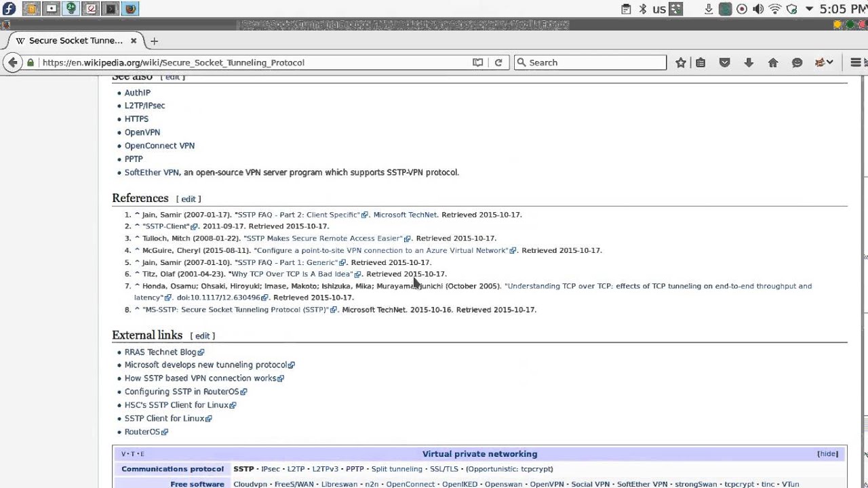Image resolution: width=868 pixels, height=488 pixels.
Task: Focus the URL address bar
Action: click(x=254, y=62)
